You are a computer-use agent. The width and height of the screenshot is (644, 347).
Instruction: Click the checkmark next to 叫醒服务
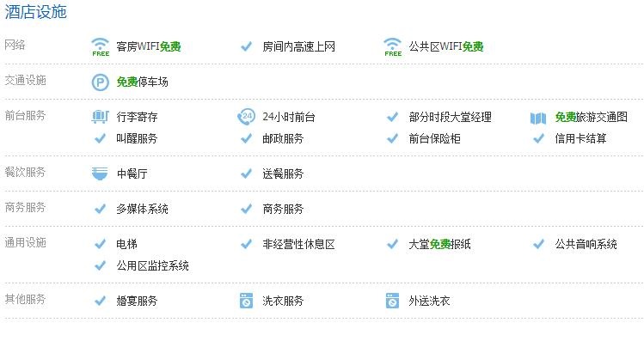101,137
